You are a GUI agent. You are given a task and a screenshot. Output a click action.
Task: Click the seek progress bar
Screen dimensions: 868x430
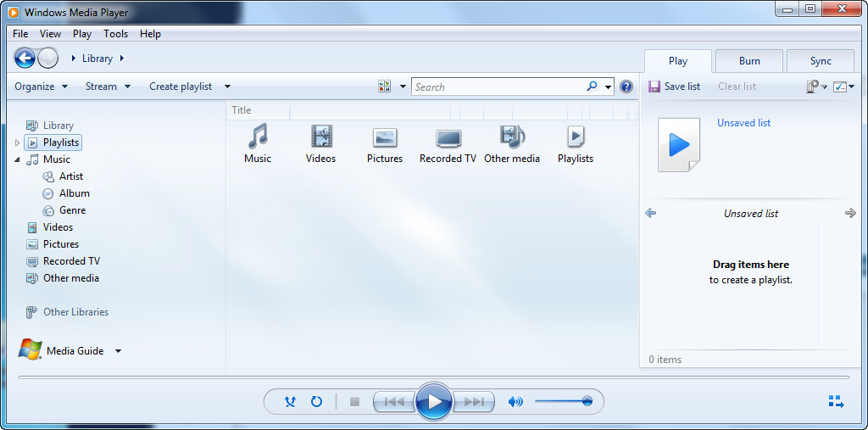[x=434, y=377]
